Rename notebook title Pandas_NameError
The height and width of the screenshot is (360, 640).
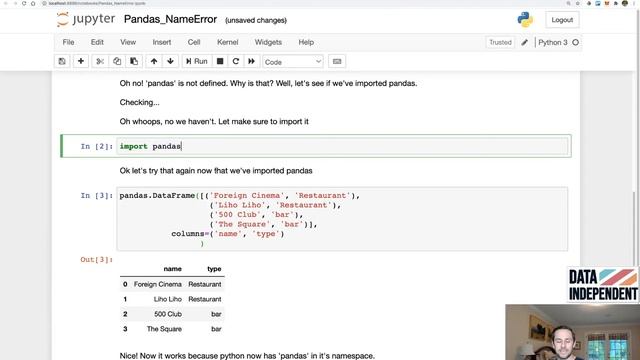(170, 20)
